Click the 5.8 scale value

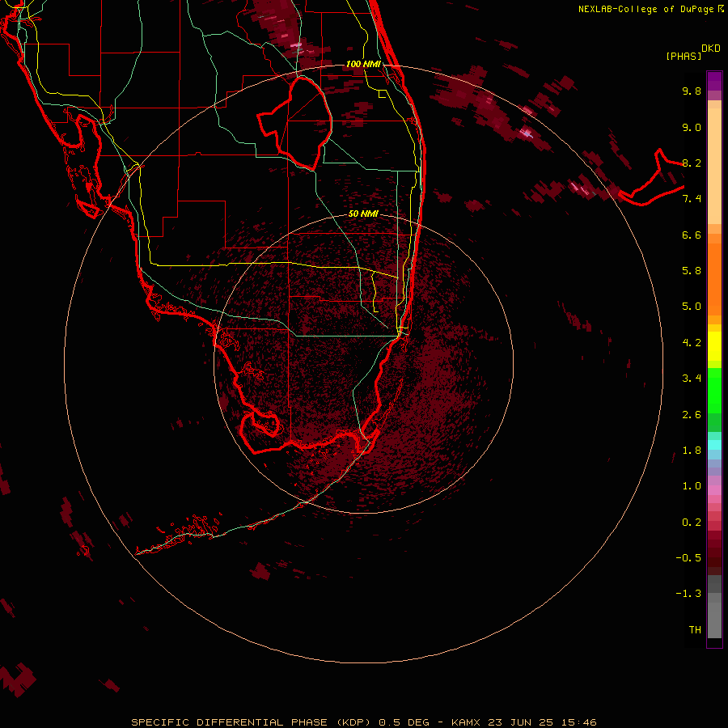pyautogui.click(x=692, y=271)
